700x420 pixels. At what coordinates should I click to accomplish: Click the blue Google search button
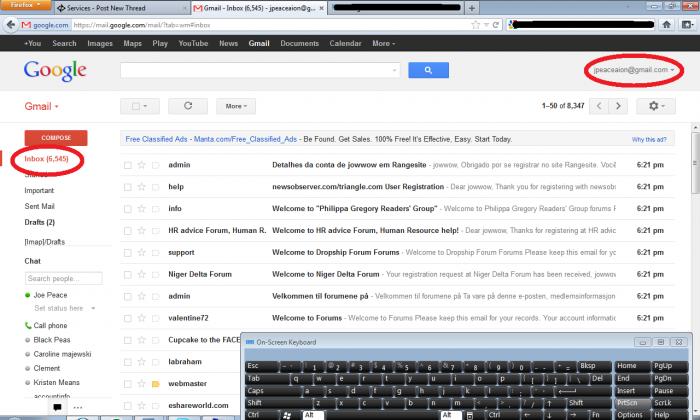pyautogui.click(x=428, y=70)
